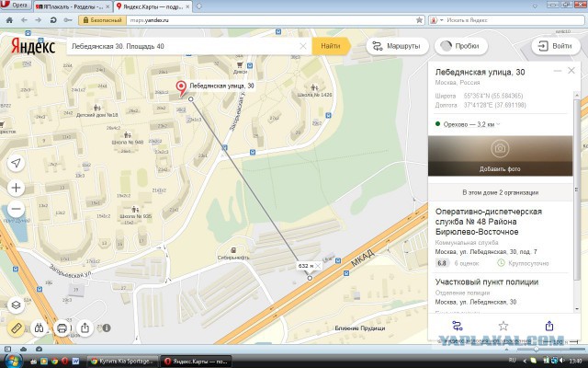Toggle the Opera panels button in the status bar
Screen dimensions: 588x368
(7, 350)
